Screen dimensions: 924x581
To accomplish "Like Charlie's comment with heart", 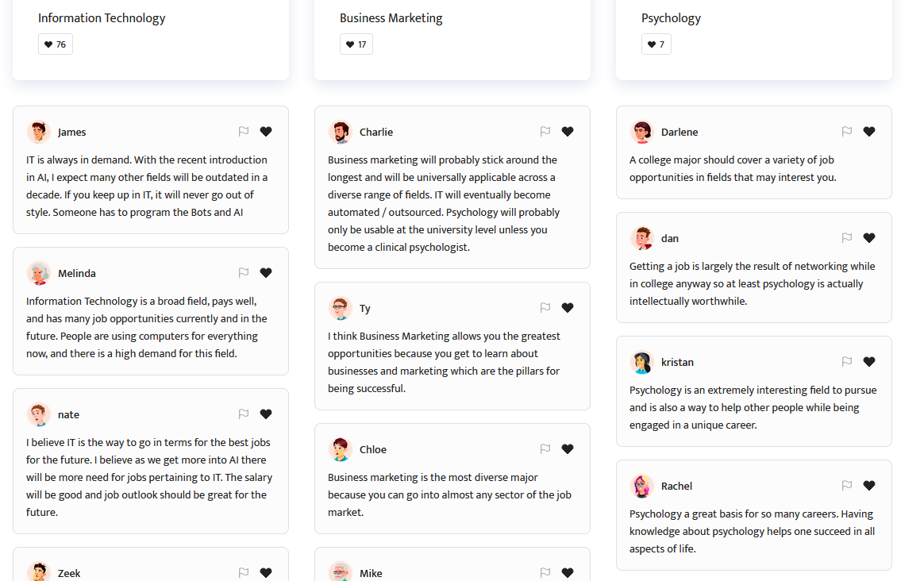I will (568, 132).
